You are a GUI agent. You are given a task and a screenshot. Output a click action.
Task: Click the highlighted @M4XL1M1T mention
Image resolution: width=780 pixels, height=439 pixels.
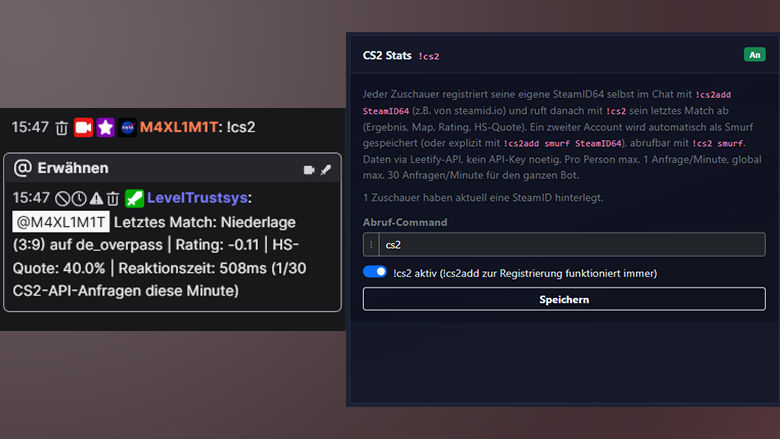click(61, 222)
